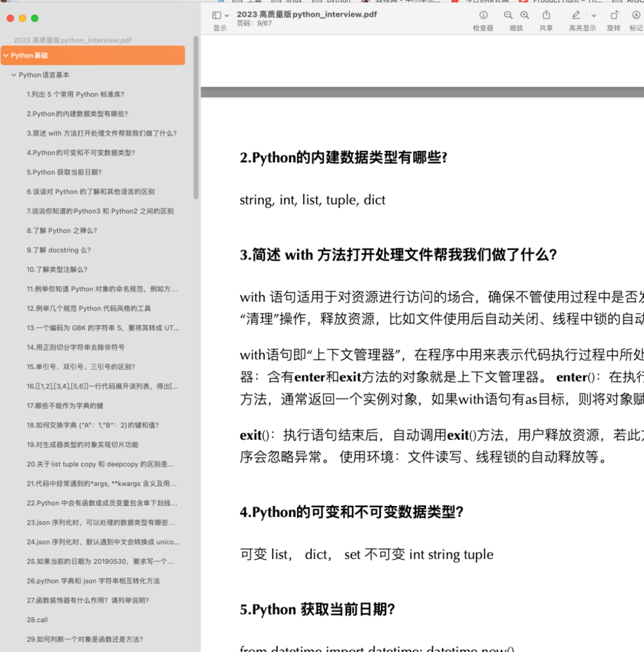Viewport: 644px width, 652px height.
Task: Go to 4.Python的可变和不可变数据类型?
Action: 81,153
